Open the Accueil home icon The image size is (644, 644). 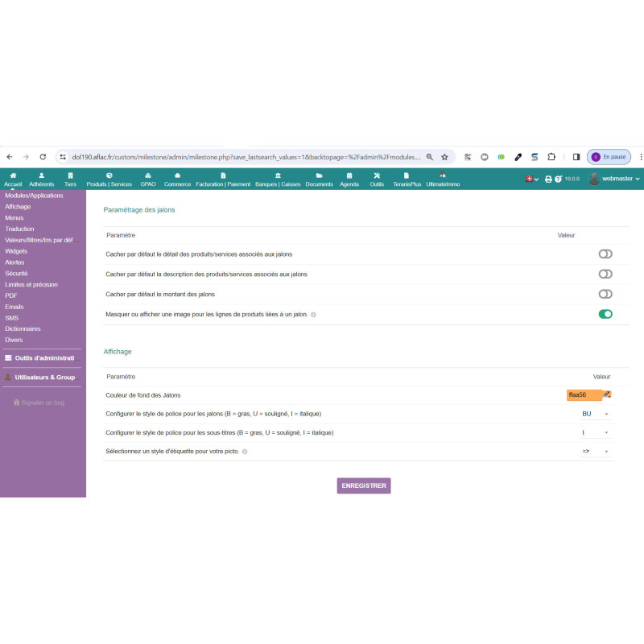13,175
